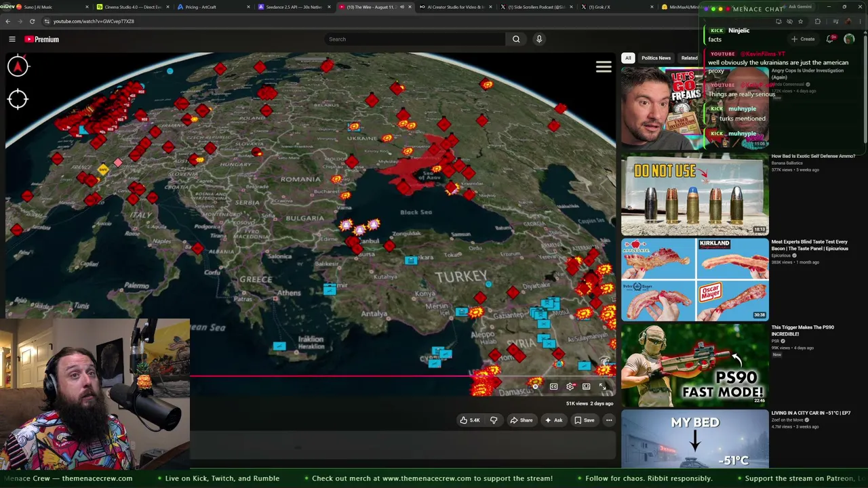Toggle autoplay switch in the player
Screen dimensions: 868x488
tap(536, 386)
